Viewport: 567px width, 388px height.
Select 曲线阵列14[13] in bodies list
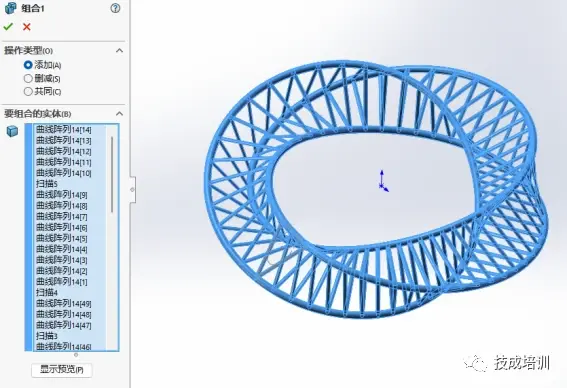[64, 140]
